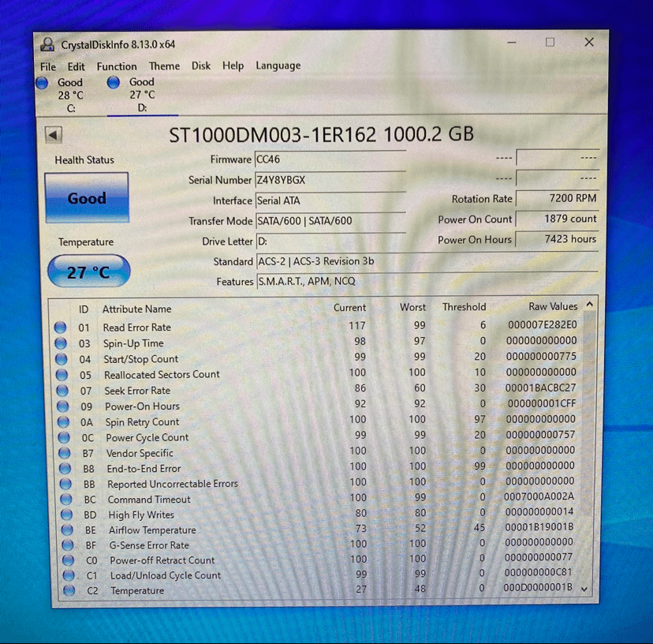This screenshot has height=644, width=653.
Task: Click the Power On Hours value 7423 hours
Action: 558,239
